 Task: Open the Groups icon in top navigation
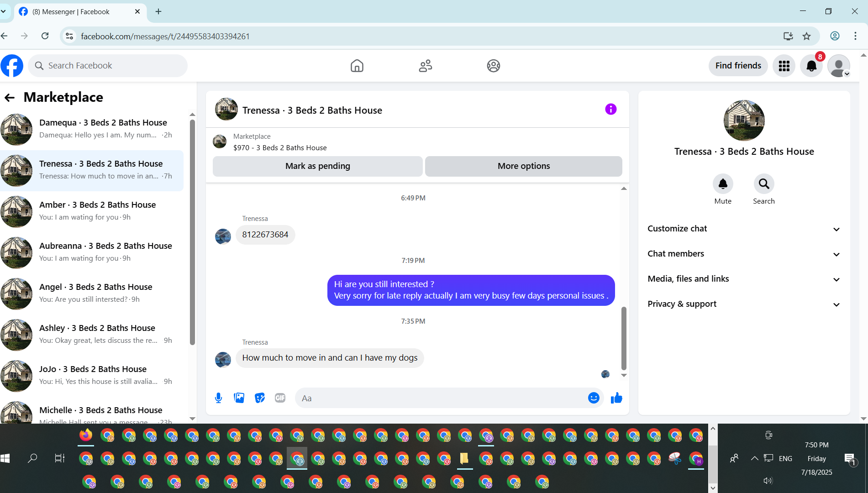[494, 66]
